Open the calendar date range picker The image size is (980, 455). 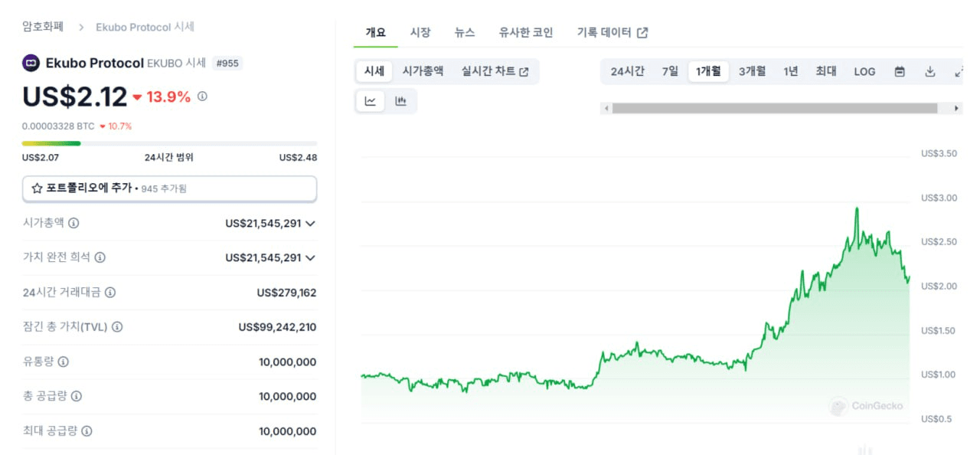pos(900,71)
